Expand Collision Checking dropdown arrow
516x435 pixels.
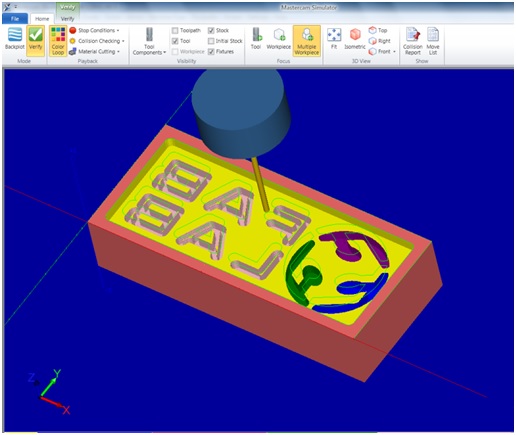(123, 41)
